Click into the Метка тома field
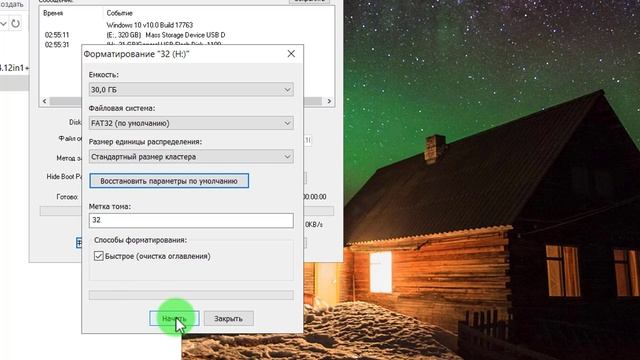 point(191,220)
